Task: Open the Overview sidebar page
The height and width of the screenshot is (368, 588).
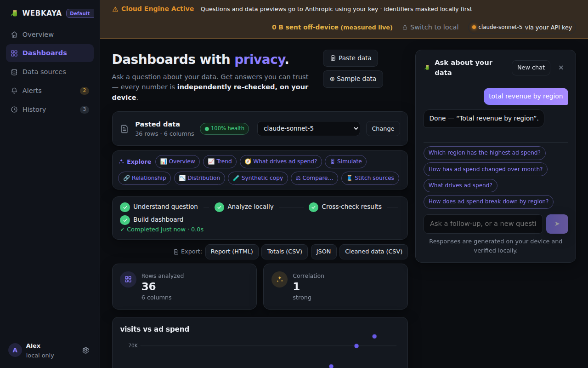Action: tap(50, 34)
